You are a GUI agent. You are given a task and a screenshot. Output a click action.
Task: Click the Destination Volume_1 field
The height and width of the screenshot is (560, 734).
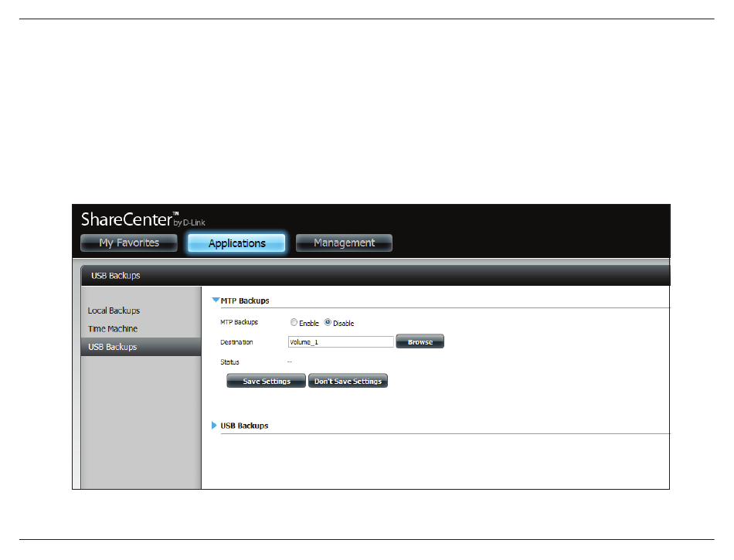click(341, 342)
